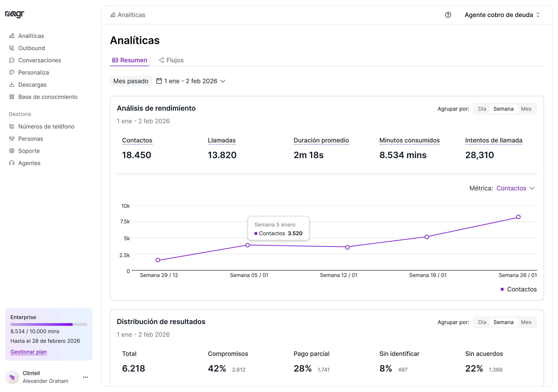This screenshot has width=558, height=392.
Task: Expand the Agente cobro de deuda selector
Action: click(502, 15)
